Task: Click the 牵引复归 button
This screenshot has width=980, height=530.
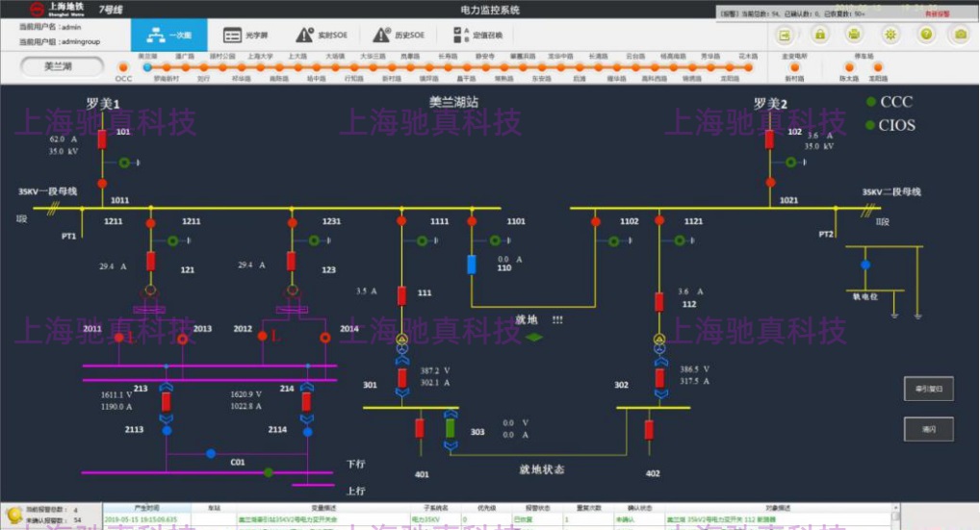Action: pos(928,389)
